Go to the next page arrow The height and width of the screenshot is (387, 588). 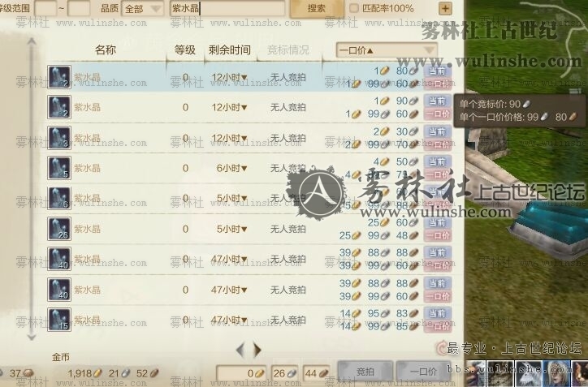pyautogui.click(x=257, y=350)
